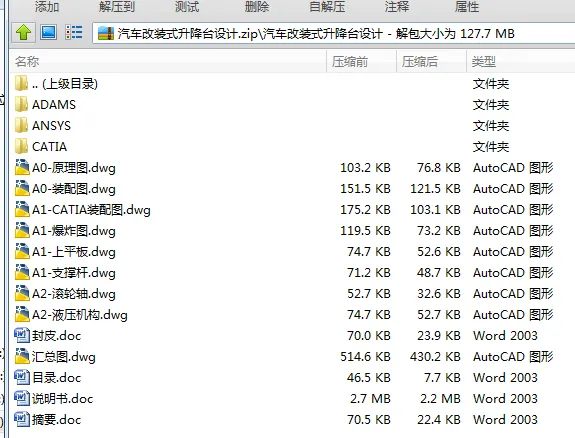Sort by the 压缩前 column header
The image size is (575, 438).
[361, 61]
